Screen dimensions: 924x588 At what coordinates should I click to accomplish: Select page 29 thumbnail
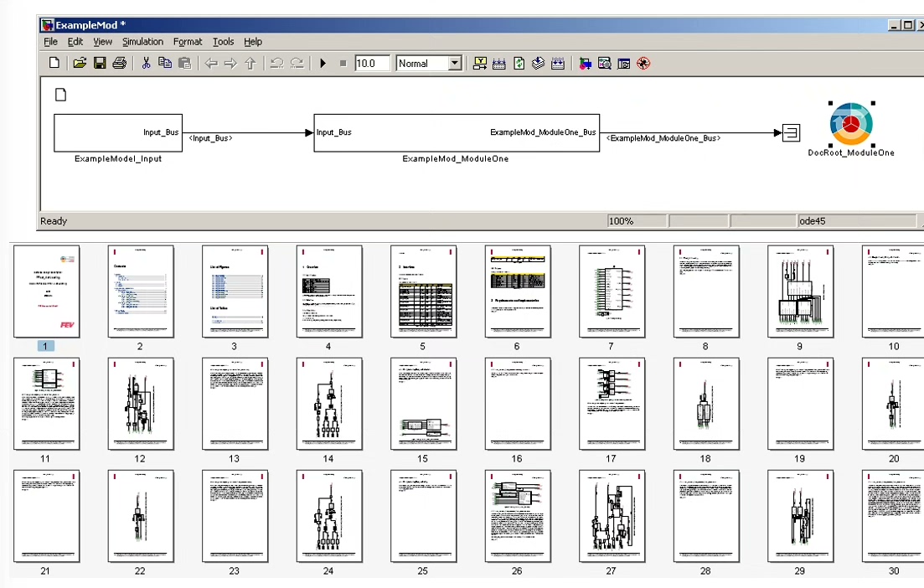pos(801,516)
